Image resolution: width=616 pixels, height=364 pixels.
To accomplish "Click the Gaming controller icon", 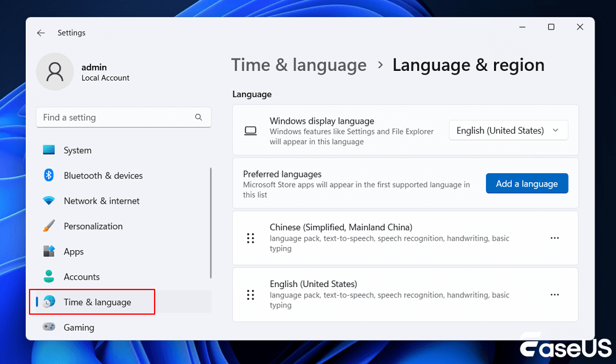I will tap(49, 326).
